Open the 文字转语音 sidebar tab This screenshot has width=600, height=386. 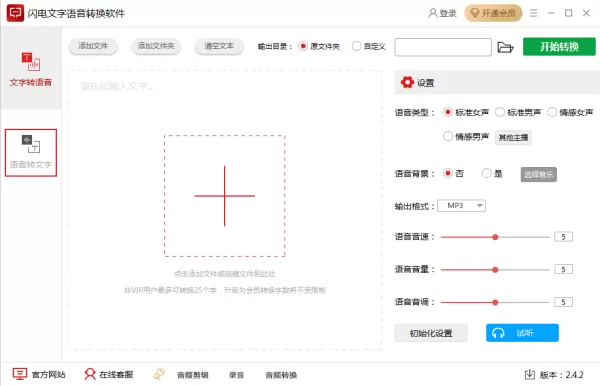31,69
